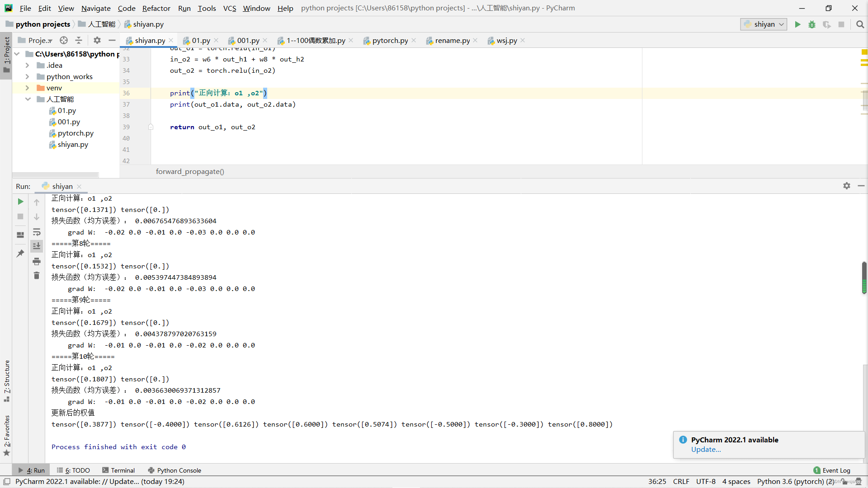Screen dimensions: 868x488
Task: Click the Run console vertical scrollbar thumb
Action: [864, 277]
